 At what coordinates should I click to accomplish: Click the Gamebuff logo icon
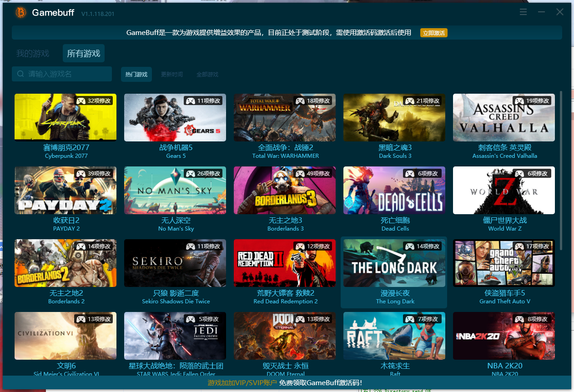pos(20,13)
